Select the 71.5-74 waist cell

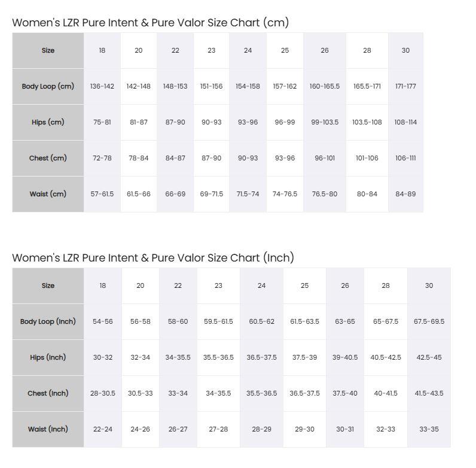click(x=248, y=194)
